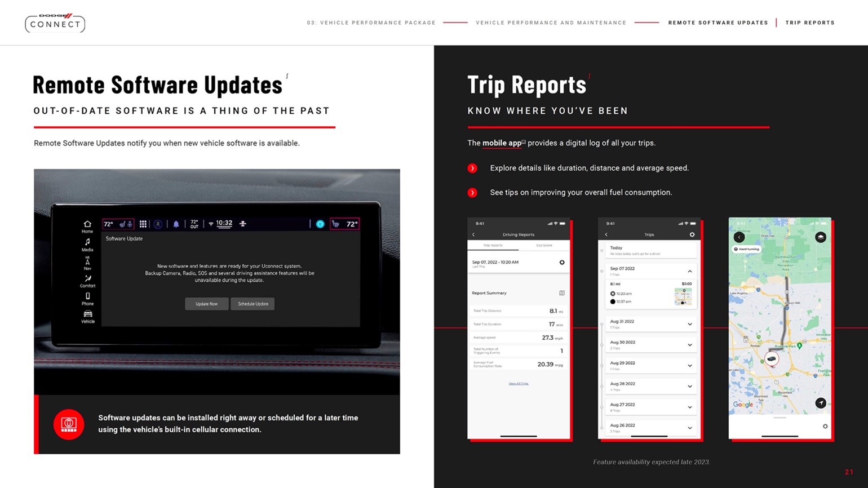Go to Trip Reports in top navigation
Screen dimensions: 868x488
810,23
